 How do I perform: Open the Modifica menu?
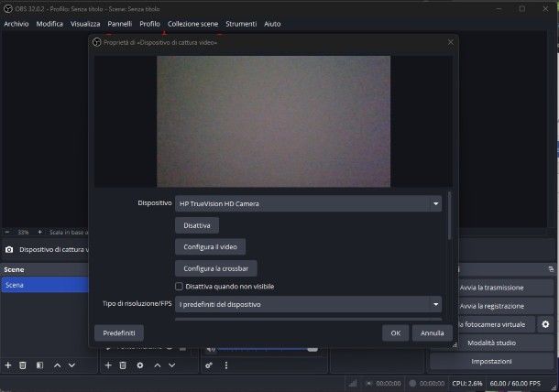point(49,24)
